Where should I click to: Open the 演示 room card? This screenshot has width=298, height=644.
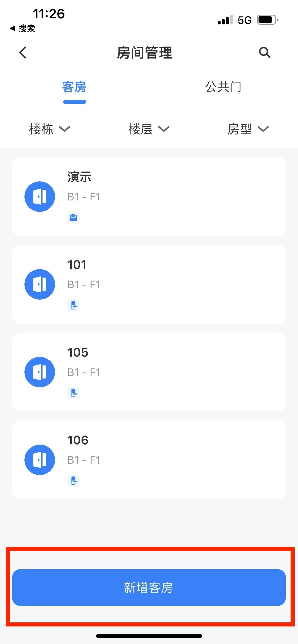click(178, 196)
